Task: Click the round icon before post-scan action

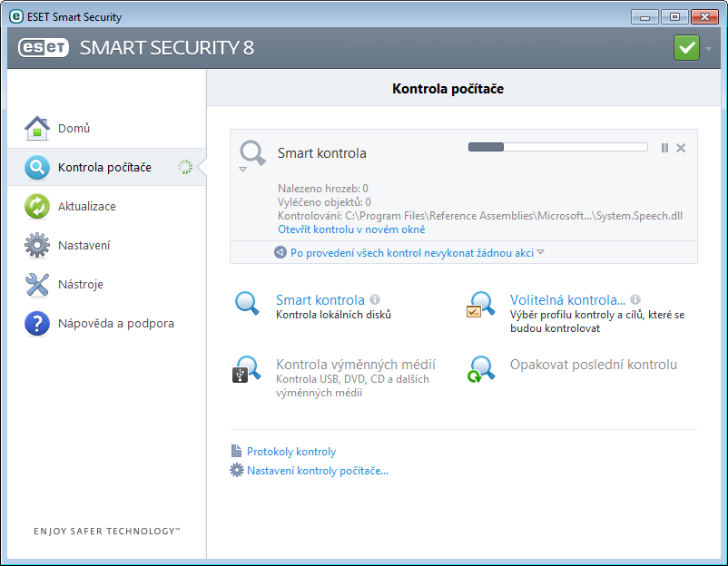Action: pyautogui.click(x=280, y=252)
